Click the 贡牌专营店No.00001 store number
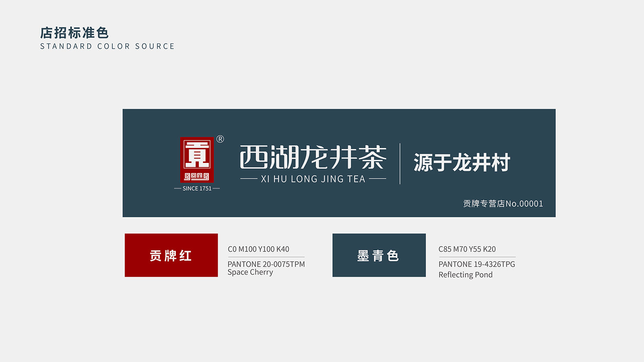 [503, 204]
